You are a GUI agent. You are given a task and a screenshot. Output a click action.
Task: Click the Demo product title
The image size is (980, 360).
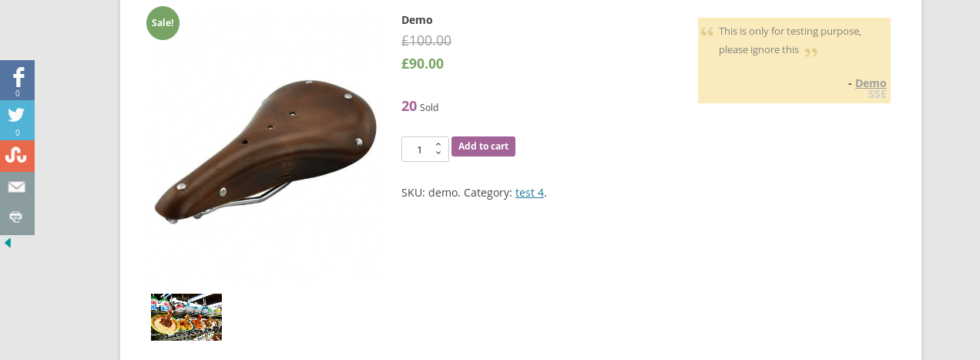(417, 20)
